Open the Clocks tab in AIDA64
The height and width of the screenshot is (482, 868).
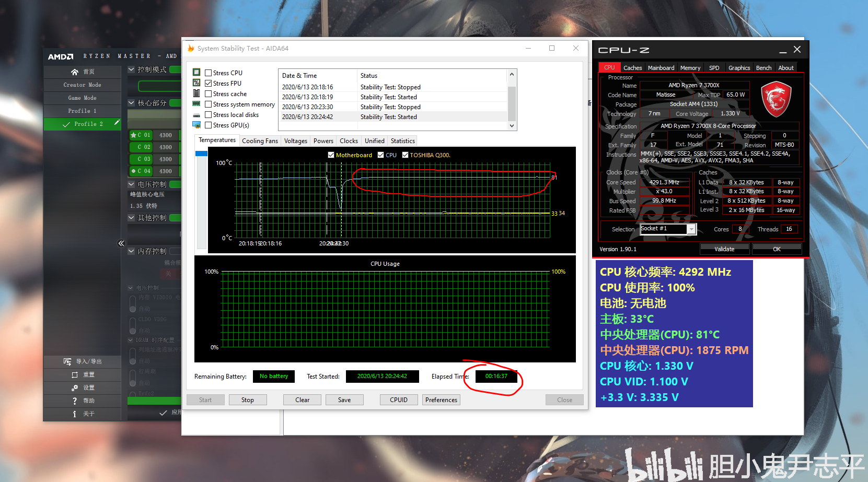[348, 140]
